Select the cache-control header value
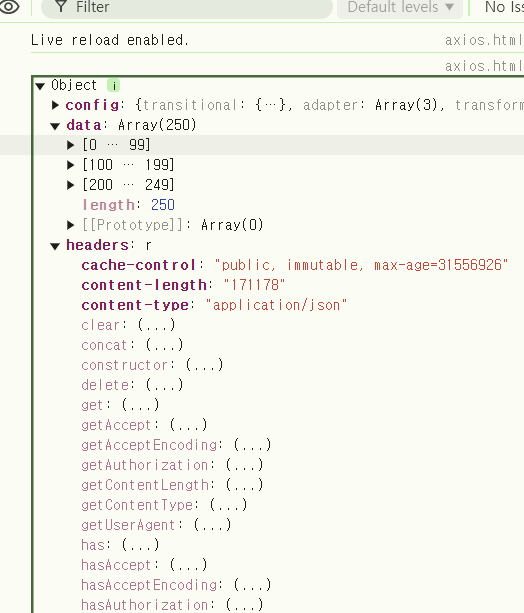This screenshot has height=613, width=524. point(361,265)
